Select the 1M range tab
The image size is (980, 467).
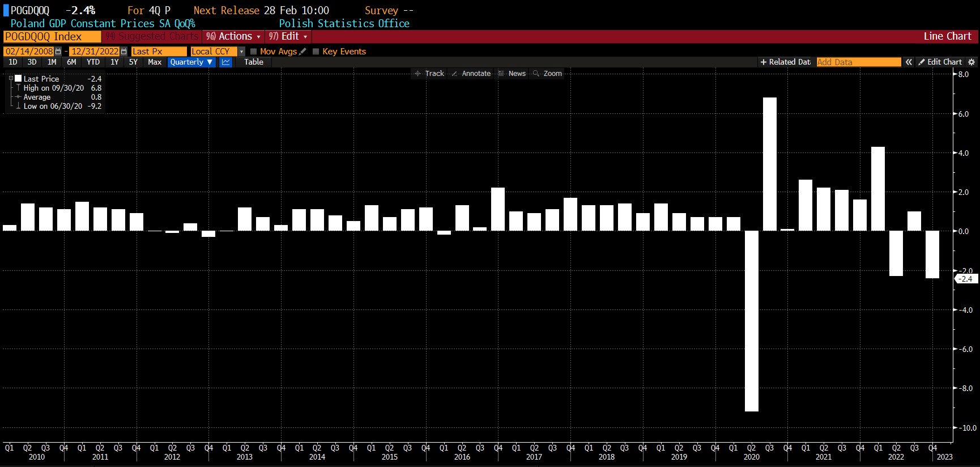point(52,62)
